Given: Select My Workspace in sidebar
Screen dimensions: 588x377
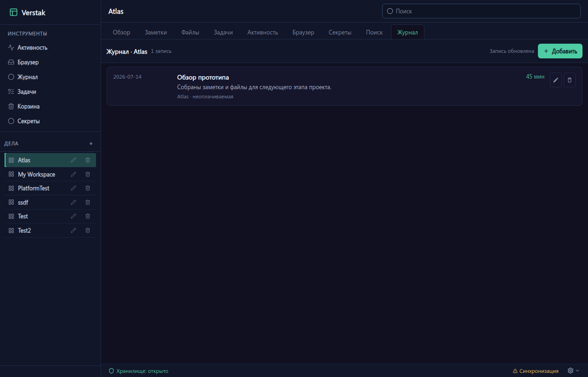Looking at the screenshot, I should 51,174.
